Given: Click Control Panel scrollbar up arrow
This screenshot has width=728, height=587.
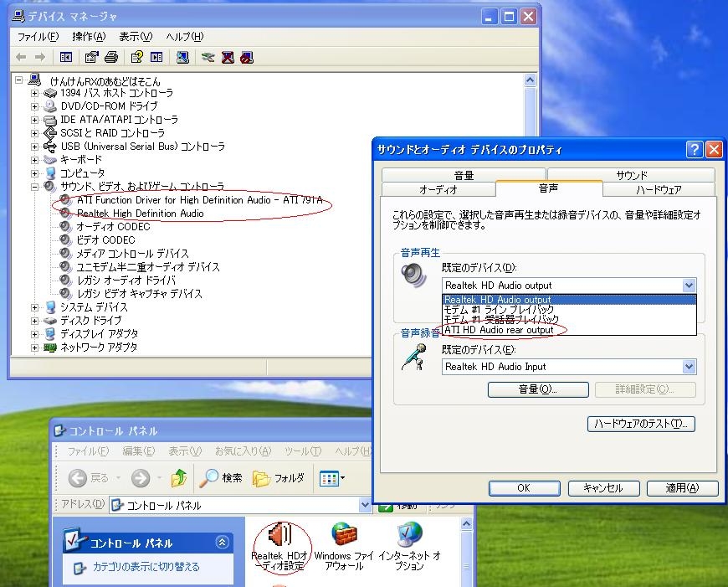Looking at the screenshot, I should (467, 524).
